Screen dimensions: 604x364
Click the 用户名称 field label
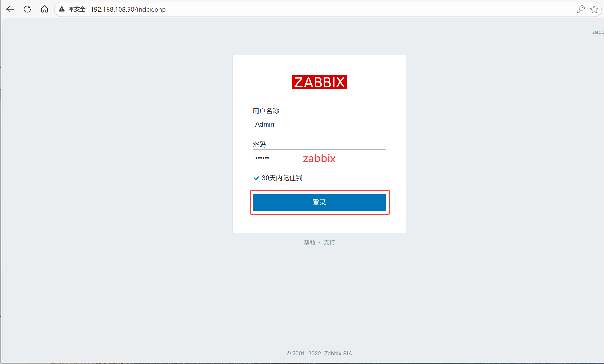pyautogui.click(x=266, y=111)
